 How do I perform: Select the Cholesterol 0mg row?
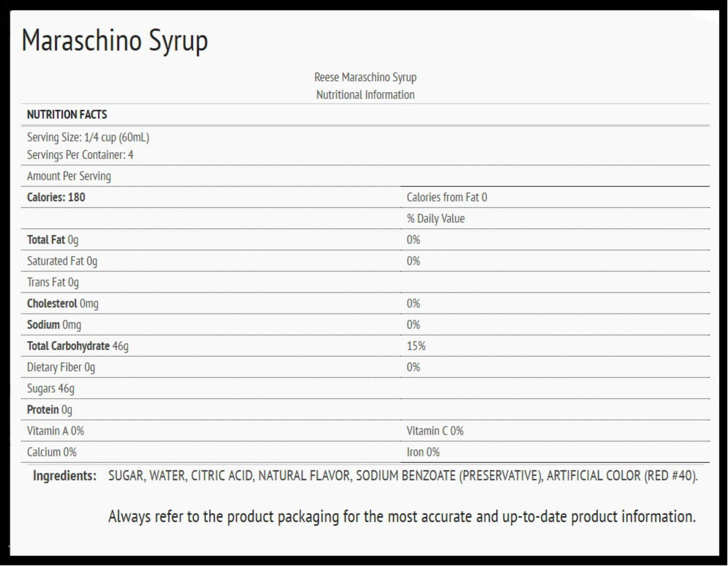tap(62, 303)
